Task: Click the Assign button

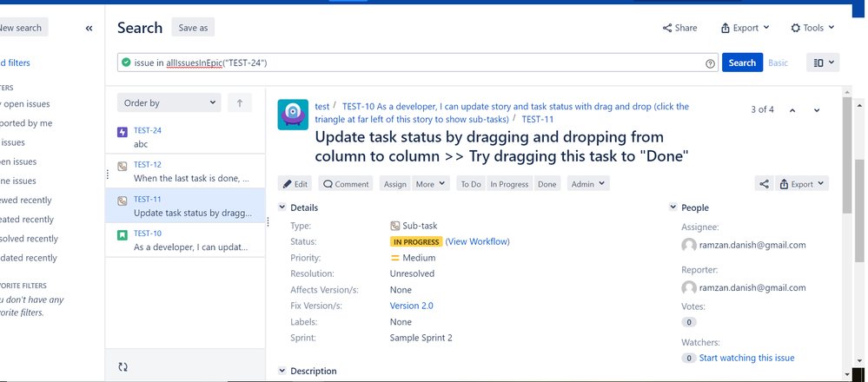Action: [x=395, y=184]
